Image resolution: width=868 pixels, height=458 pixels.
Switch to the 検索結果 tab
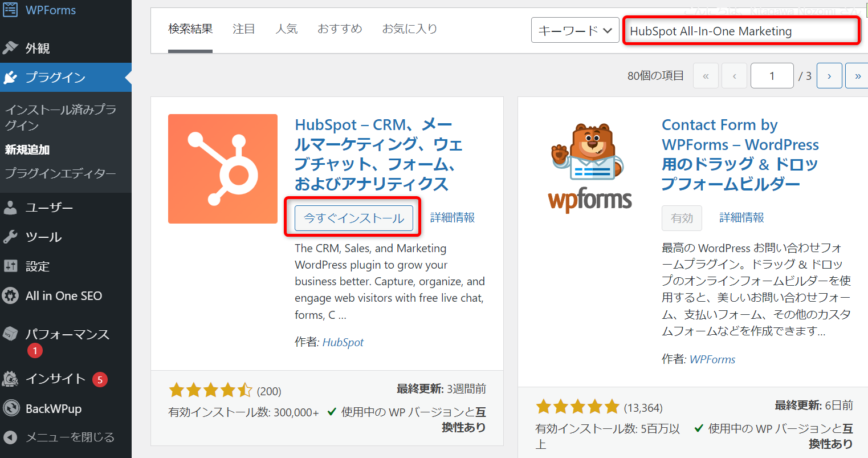pyautogui.click(x=190, y=29)
